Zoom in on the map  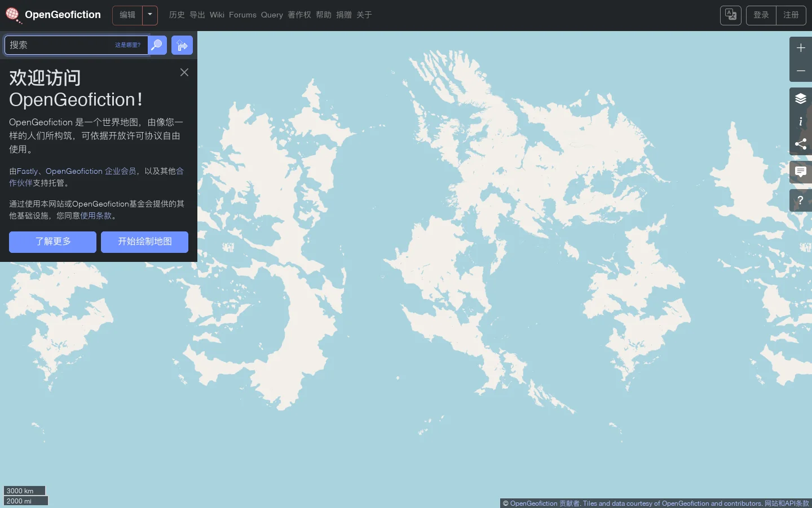(x=801, y=48)
